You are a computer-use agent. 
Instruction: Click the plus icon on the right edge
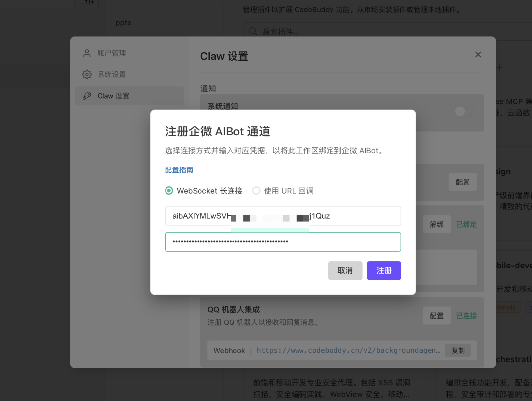(x=499, y=67)
